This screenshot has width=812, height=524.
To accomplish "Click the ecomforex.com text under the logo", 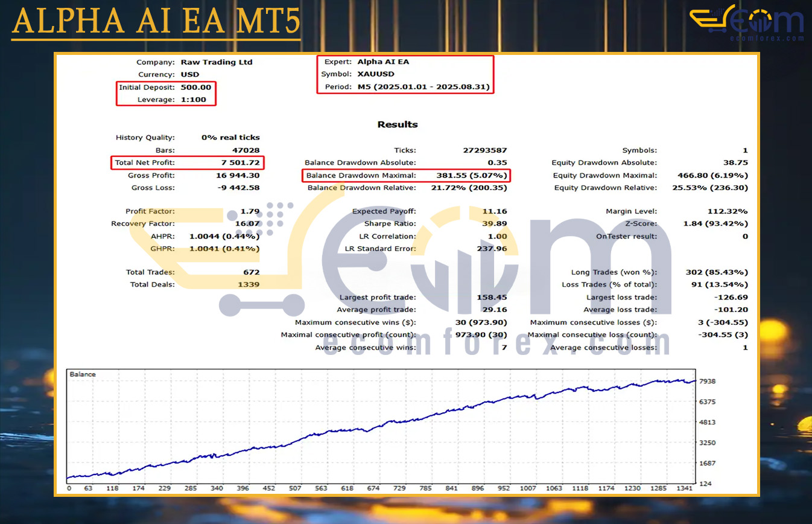I will tap(767, 38).
